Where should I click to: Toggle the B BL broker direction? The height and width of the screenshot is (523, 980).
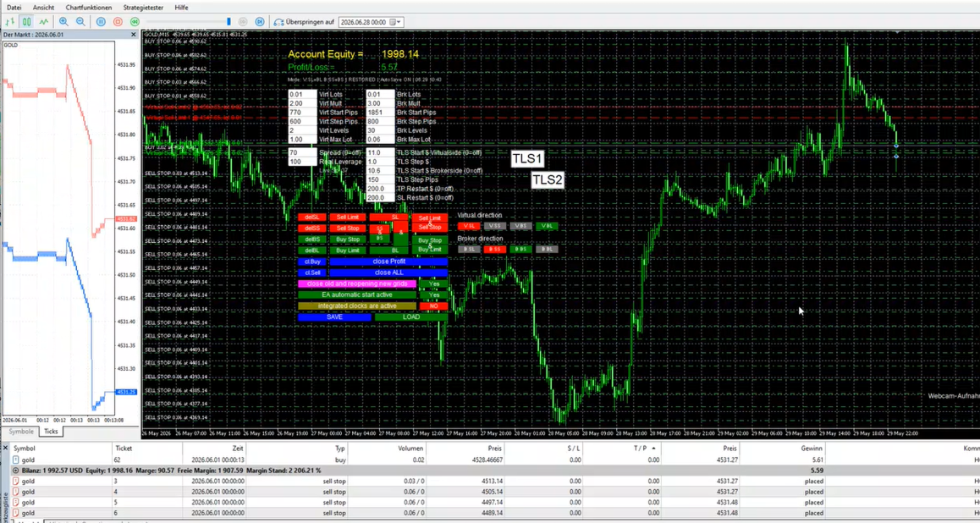(x=547, y=250)
